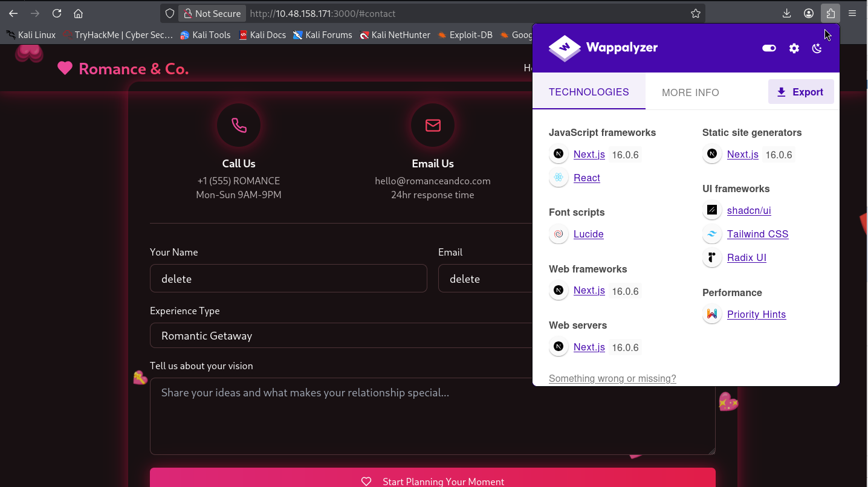Toggle the Wappalyzer enable switch
The image size is (868, 487).
pyautogui.click(x=769, y=48)
